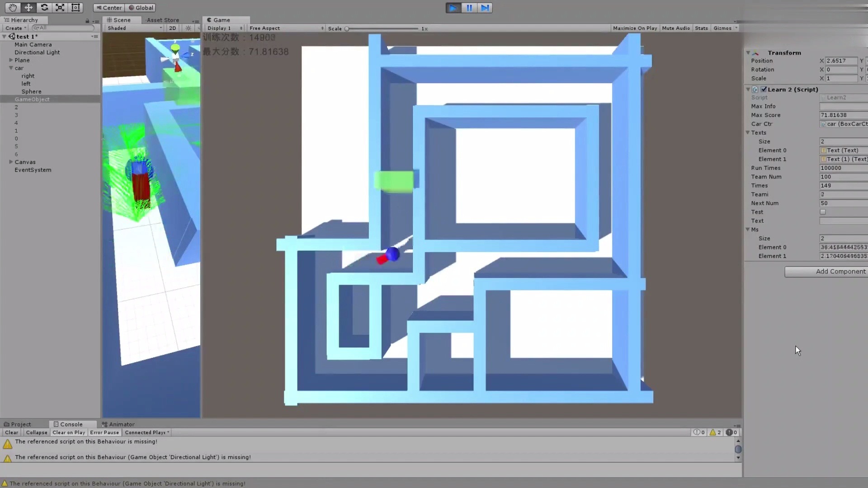Image resolution: width=868 pixels, height=488 pixels.
Task: Toggle scene lighting sun icon
Action: 188,28
